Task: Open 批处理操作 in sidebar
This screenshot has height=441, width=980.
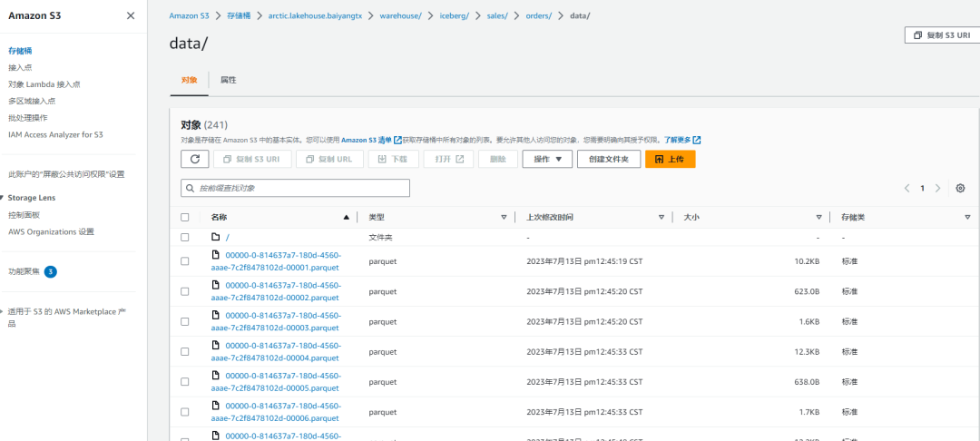Action: coord(28,118)
